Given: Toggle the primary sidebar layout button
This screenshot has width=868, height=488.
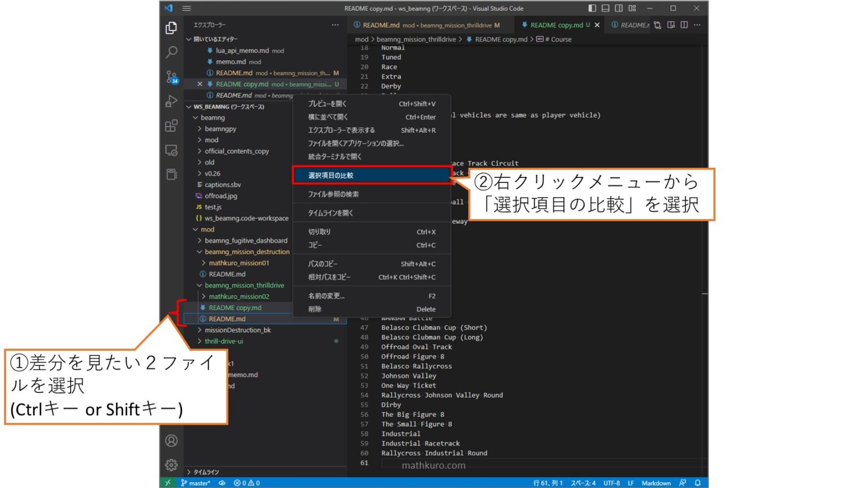Looking at the screenshot, I should coord(592,8).
